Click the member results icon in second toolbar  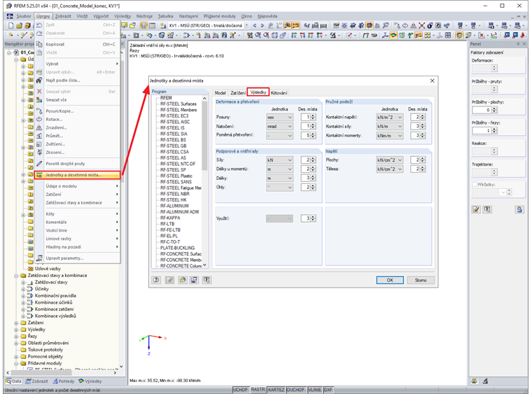click(385, 35)
